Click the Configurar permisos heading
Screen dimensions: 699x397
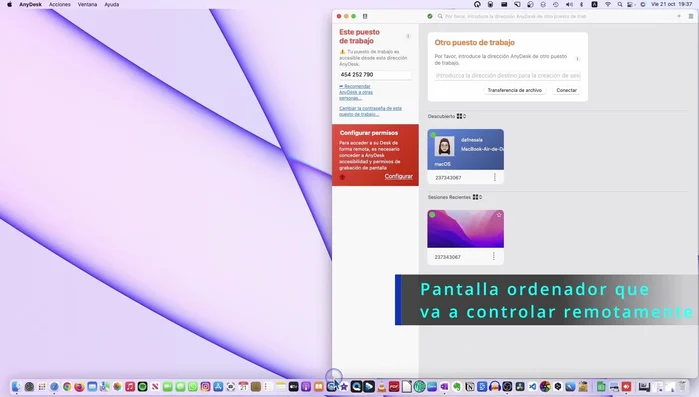click(x=369, y=133)
